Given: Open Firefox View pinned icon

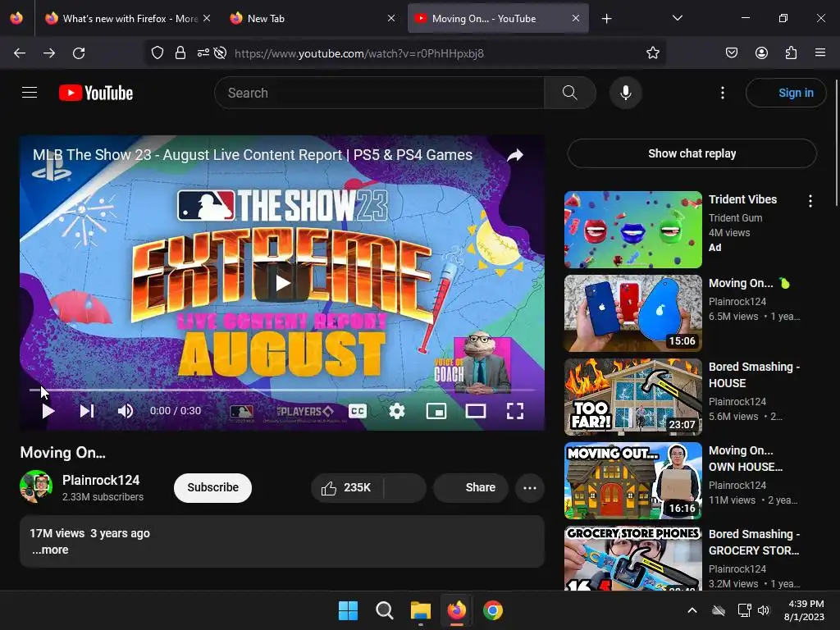Looking at the screenshot, I should [x=16, y=18].
